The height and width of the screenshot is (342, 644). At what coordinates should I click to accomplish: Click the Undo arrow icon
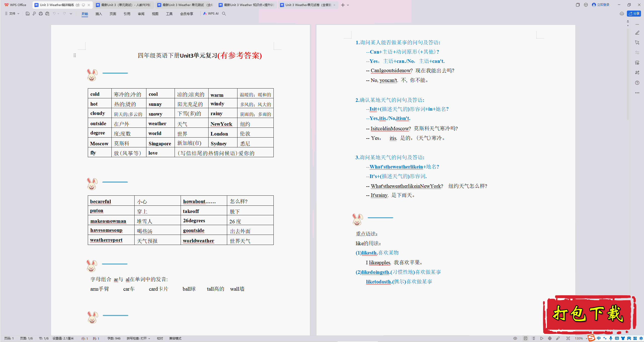[54, 14]
